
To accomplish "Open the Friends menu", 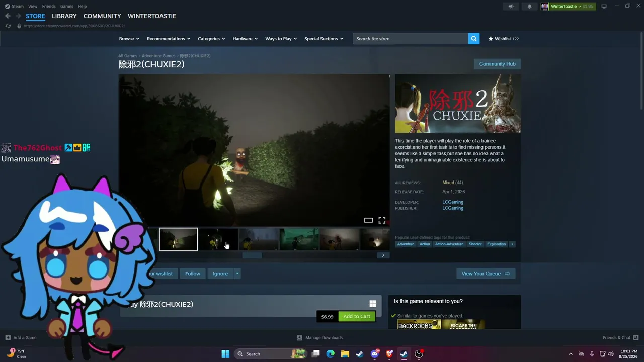I will coord(49,6).
